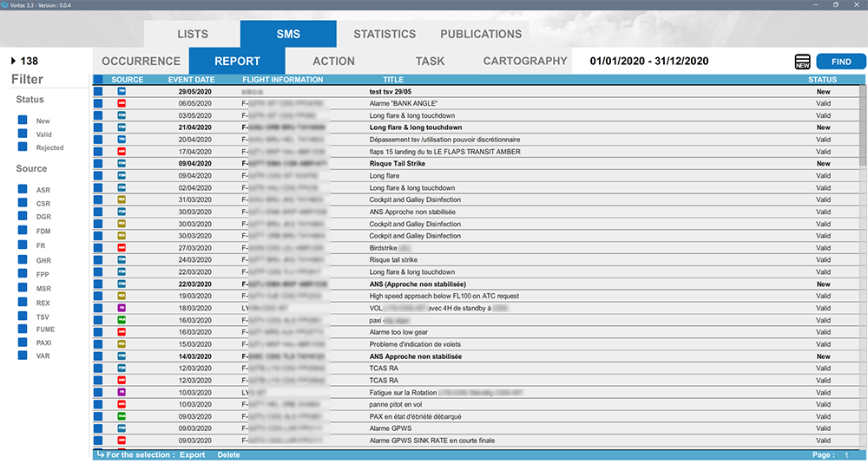
Task: Click the NEW report icon beside Find
Action: (x=803, y=62)
